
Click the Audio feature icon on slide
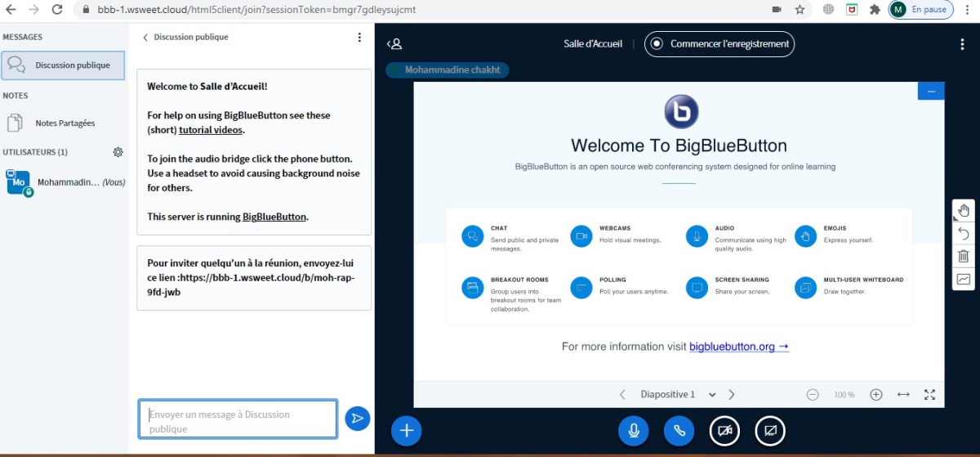[x=697, y=236]
